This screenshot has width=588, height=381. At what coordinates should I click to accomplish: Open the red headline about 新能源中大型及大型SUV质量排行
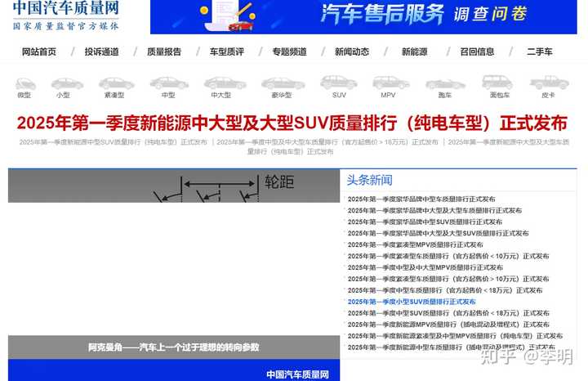(x=292, y=123)
